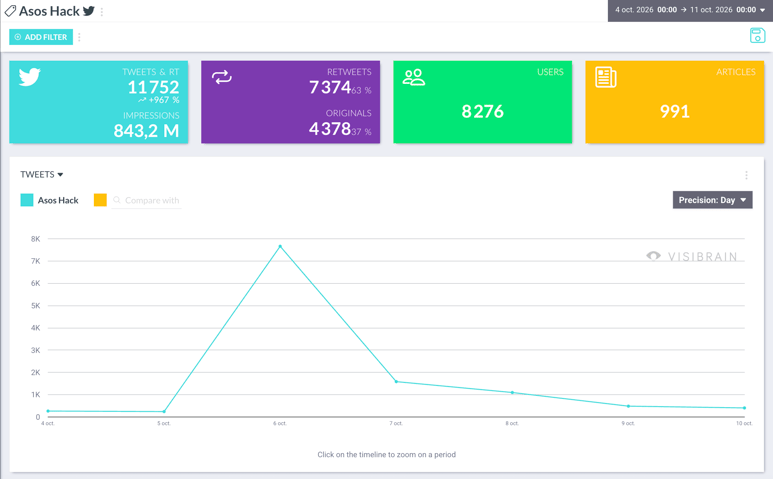Click the 7 oct. data point

coord(396,381)
